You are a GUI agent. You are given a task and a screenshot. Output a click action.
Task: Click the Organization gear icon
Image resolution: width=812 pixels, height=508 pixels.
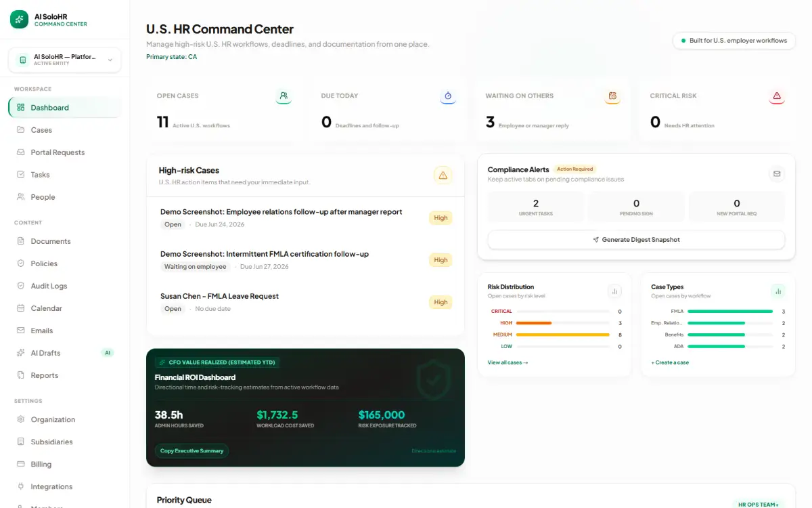click(x=21, y=419)
